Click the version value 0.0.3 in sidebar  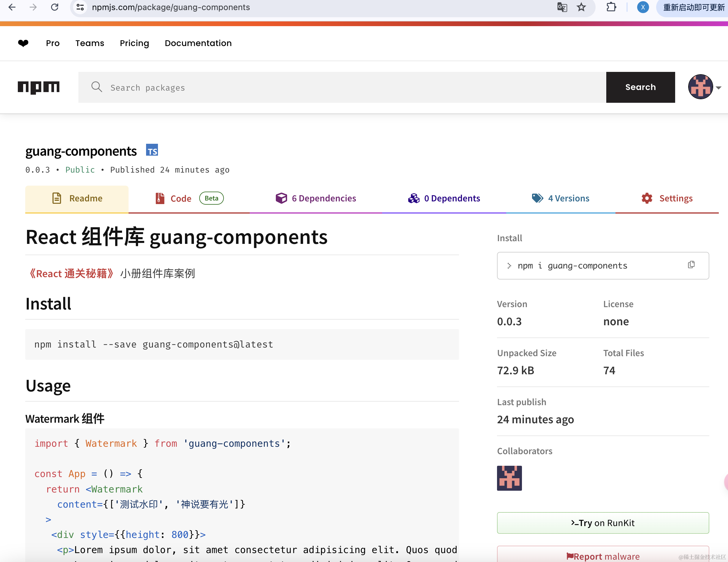509,321
